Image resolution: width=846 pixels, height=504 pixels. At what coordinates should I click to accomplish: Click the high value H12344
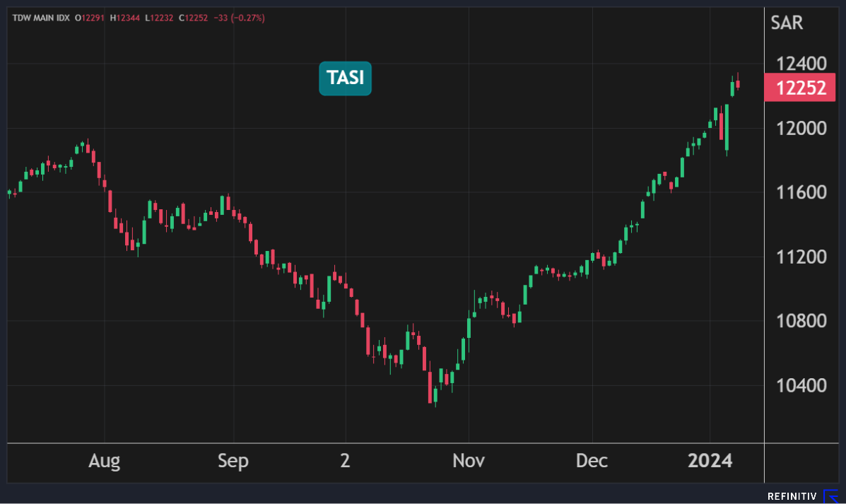pos(125,18)
